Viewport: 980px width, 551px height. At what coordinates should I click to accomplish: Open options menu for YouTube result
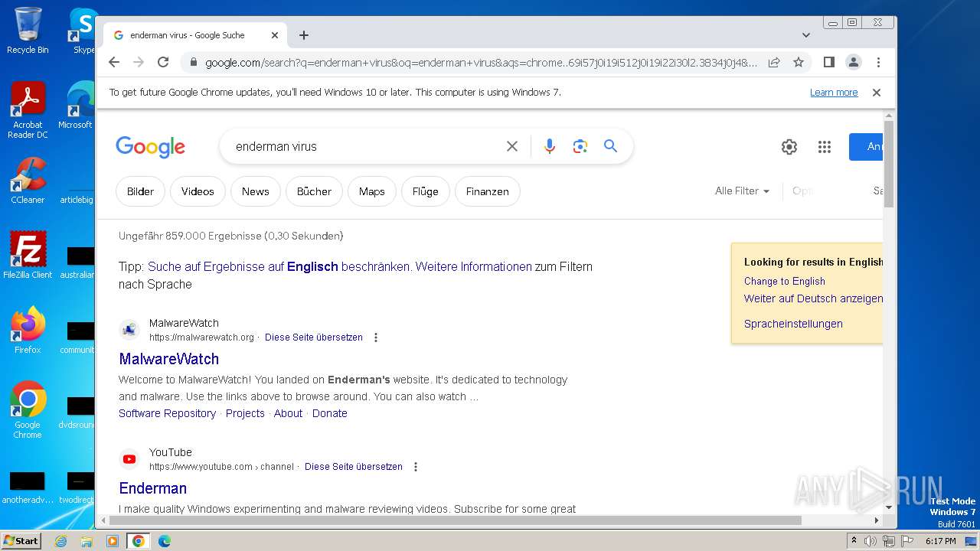click(415, 467)
